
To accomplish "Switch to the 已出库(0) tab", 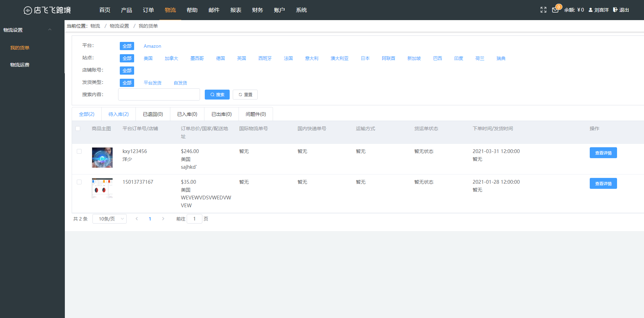I will [221, 114].
